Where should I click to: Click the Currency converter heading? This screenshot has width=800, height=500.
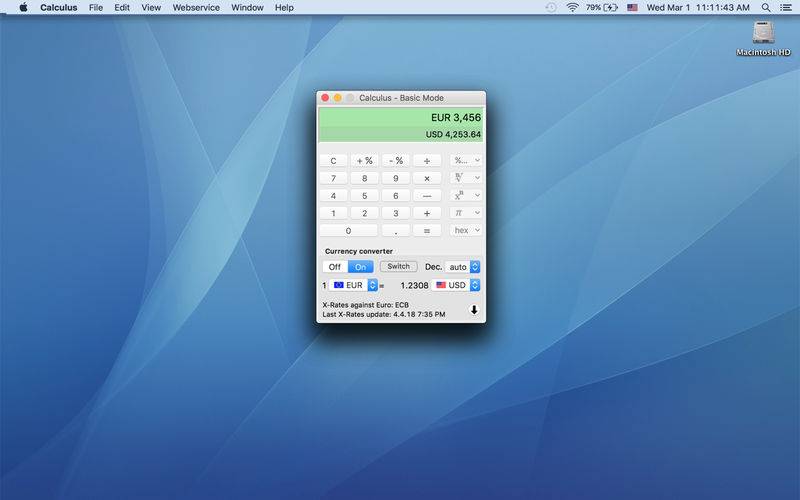click(x=359, y=251)
